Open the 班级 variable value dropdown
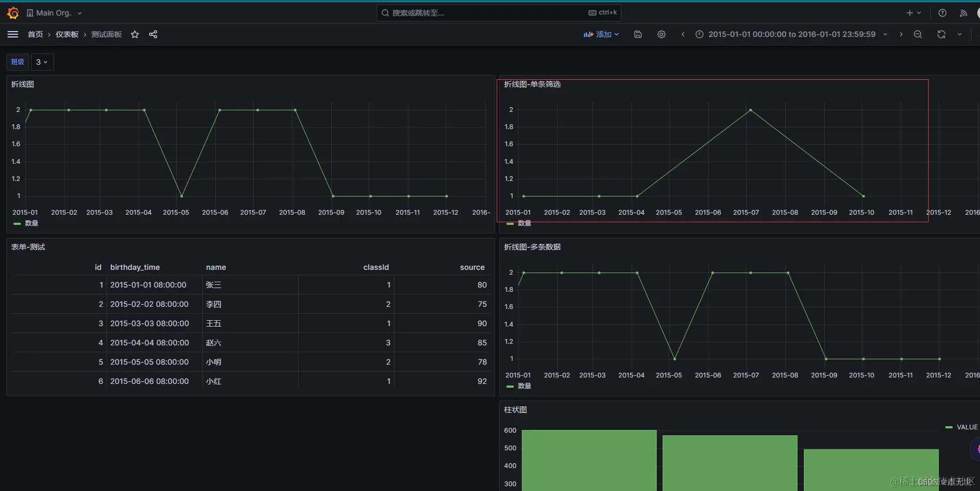 42,62
